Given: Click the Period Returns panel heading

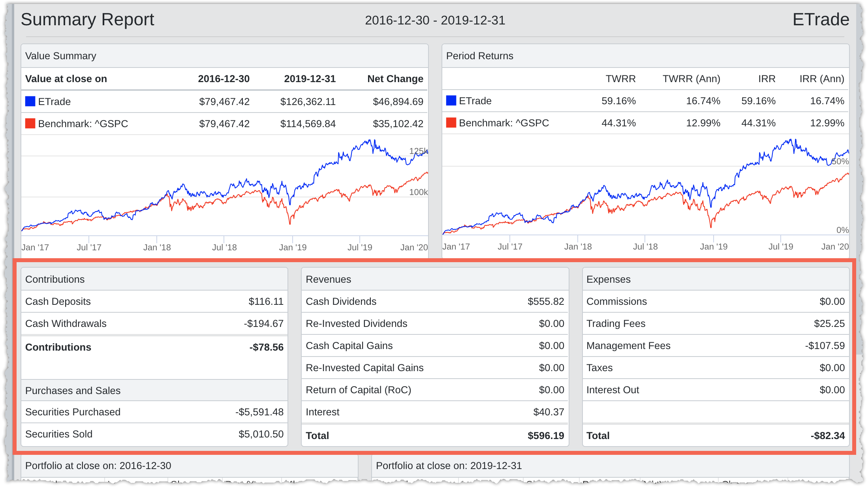Looking at the screenshot, I should [479, 56].
